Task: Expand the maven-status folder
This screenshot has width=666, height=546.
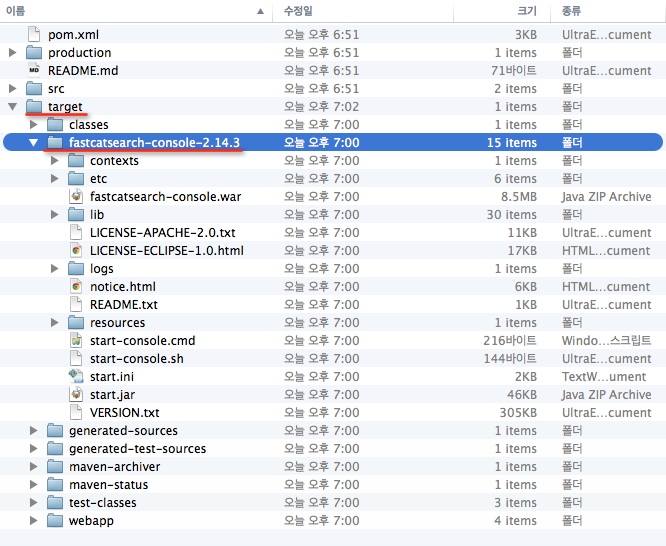Action: click(x=34, y=484)
